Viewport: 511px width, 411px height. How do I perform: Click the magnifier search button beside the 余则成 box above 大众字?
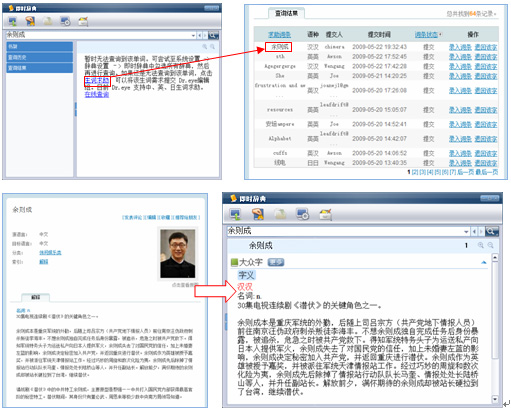492,231
